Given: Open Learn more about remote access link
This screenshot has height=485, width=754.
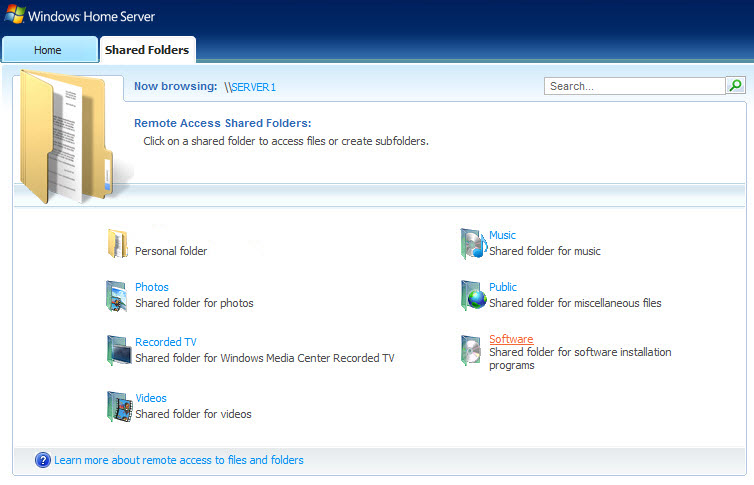Looking at the screenshot, I should (x=179, y=460).
